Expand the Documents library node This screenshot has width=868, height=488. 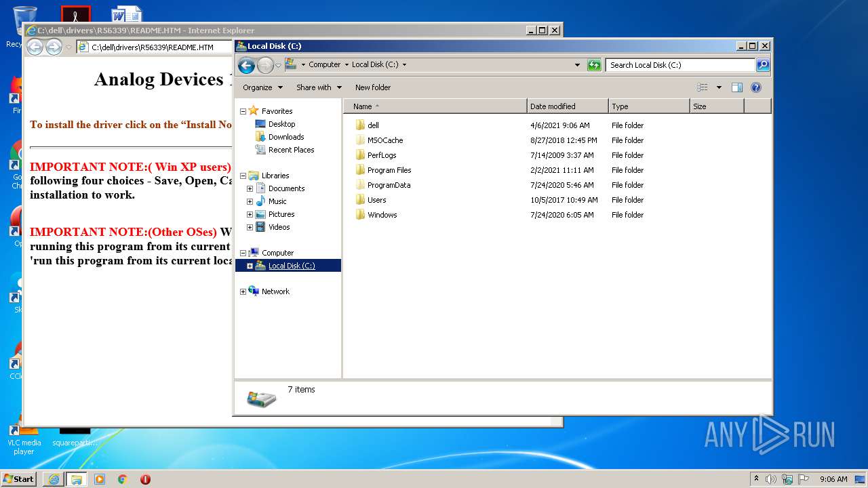[x=250, y=188]
